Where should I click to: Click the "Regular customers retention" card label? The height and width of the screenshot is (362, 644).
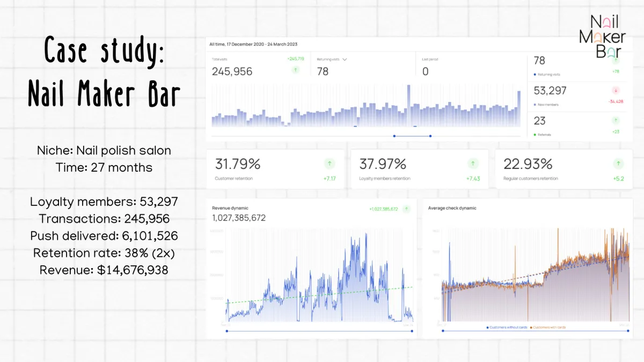pyautogui.click(x=531, y=179)
